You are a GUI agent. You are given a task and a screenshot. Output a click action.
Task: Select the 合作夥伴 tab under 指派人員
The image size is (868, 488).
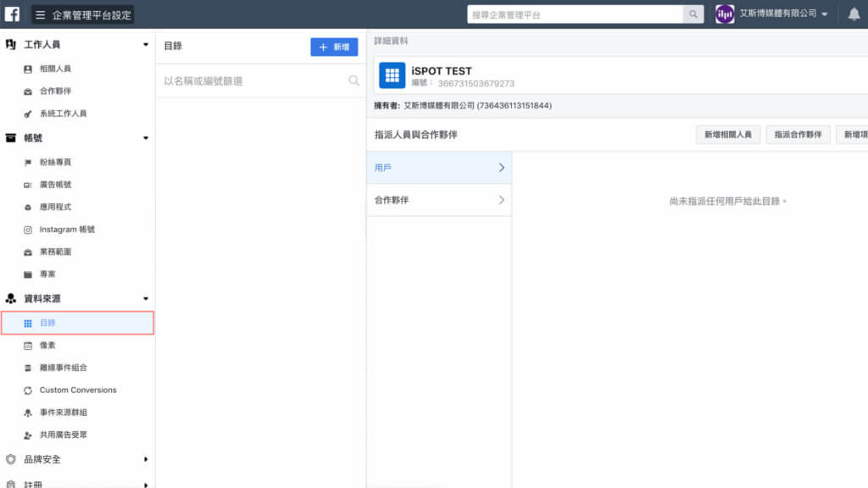point(439,200)
